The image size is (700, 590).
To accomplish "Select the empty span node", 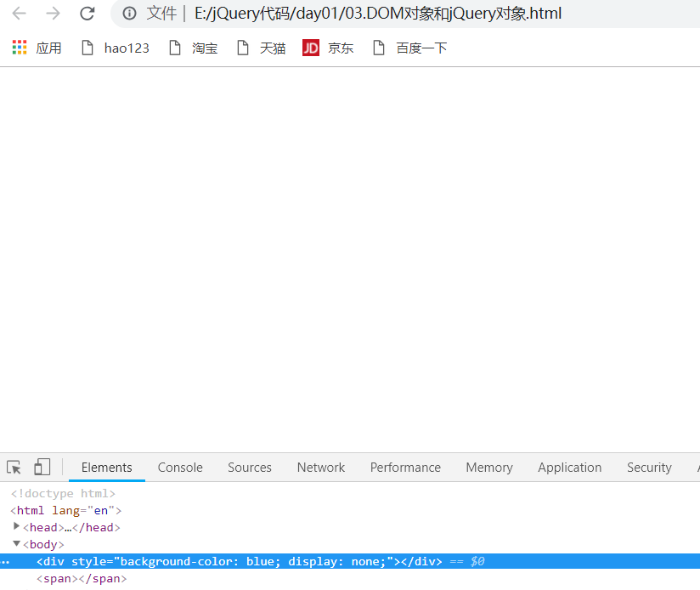I will coord(82,578).
